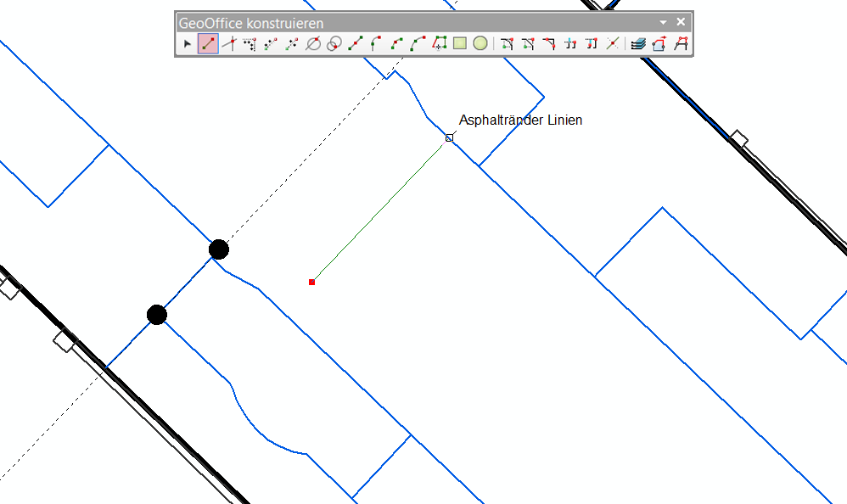Viewport: 847px width, 504px height.
Task: Close the GeoOffice konstruieren toolbar
Action: click(681, 22)
